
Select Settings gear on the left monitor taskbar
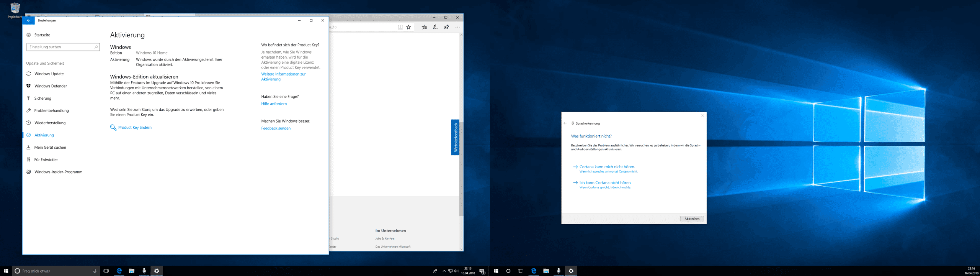coord(157,271)
